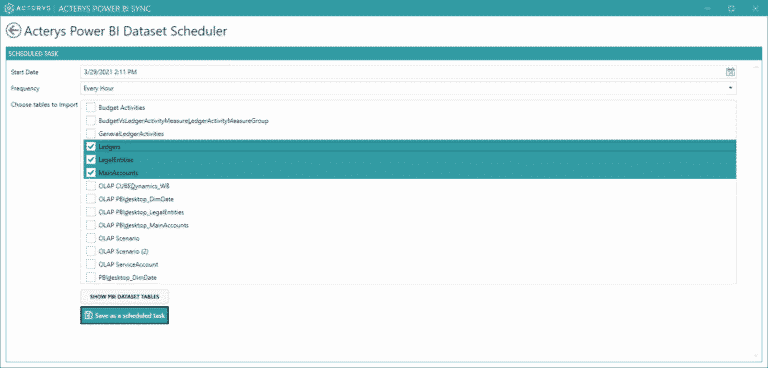Open the Start Date calendar picker
The image size is (768, 368).
click(730, 72)
